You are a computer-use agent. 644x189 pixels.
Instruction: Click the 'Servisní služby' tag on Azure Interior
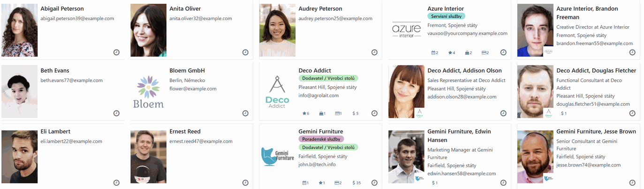(446, 16)
